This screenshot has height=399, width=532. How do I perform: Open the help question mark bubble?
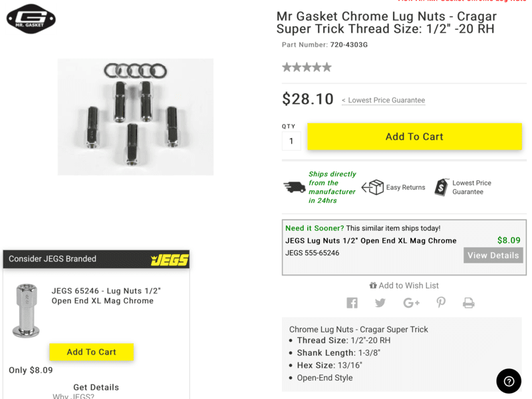tap(509, 381)
